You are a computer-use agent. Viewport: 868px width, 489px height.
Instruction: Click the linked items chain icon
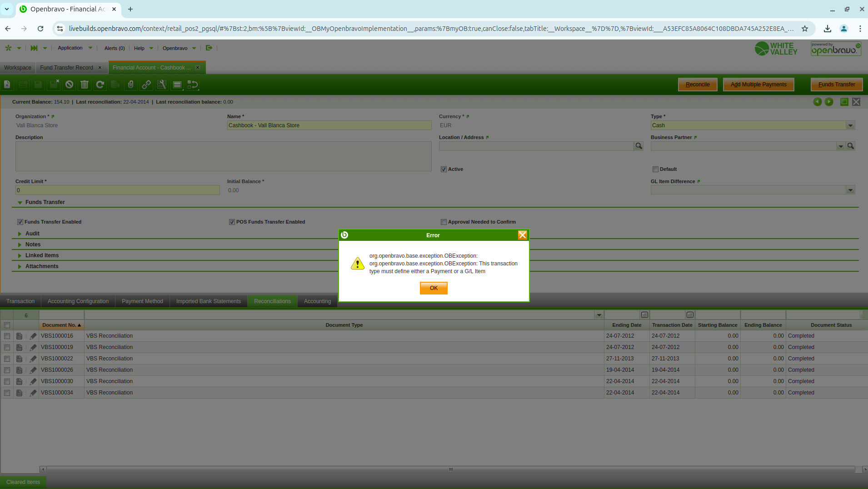146,85
